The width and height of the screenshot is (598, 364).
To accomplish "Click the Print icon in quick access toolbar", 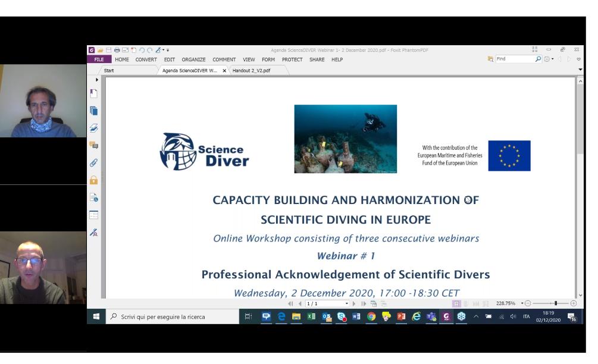I will click(x=117, y=51).
